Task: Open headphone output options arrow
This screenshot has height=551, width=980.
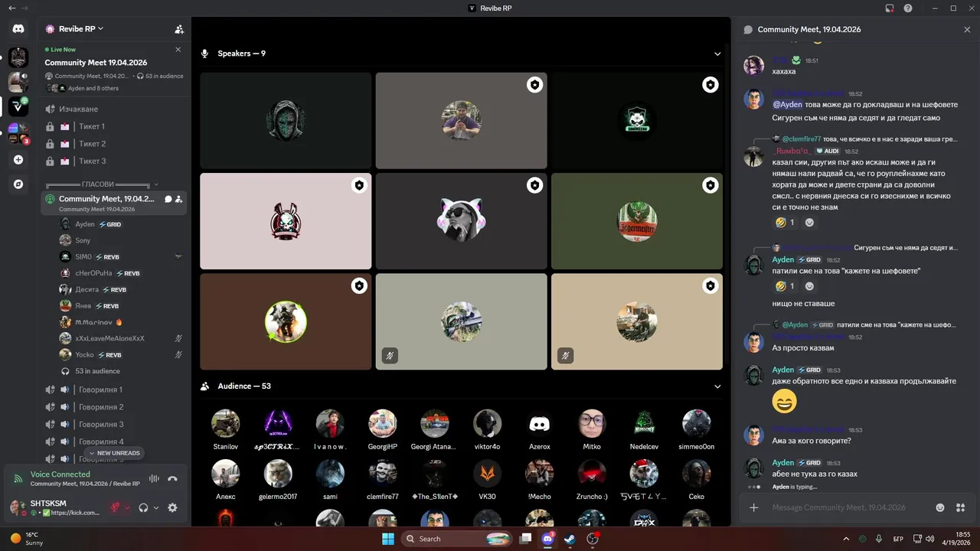Action: [156, 507]
